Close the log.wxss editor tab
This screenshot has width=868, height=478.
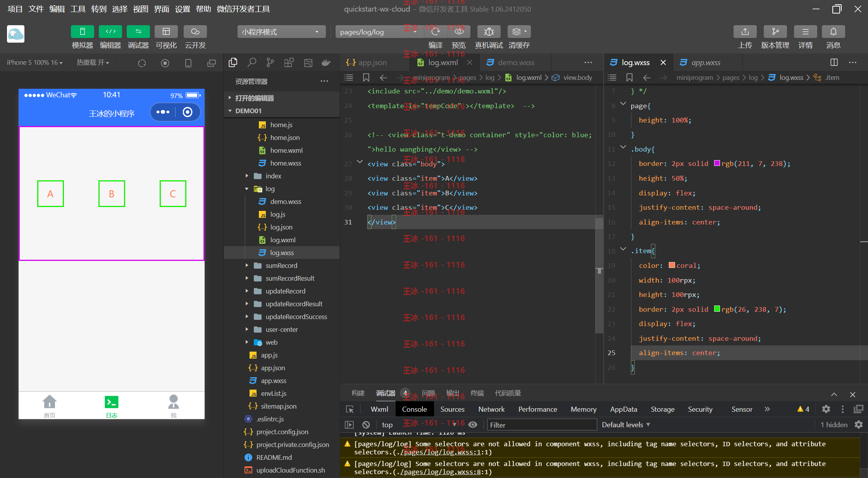[663, 62]
